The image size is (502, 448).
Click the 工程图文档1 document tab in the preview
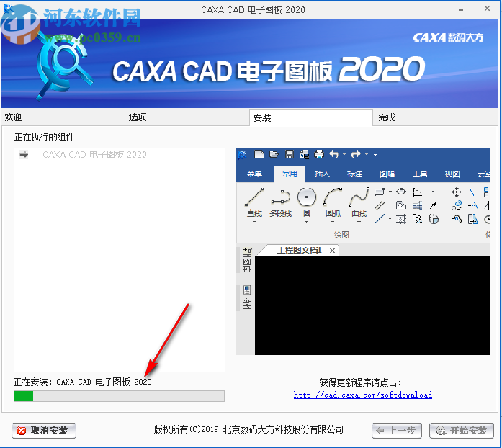coord(299,251)
